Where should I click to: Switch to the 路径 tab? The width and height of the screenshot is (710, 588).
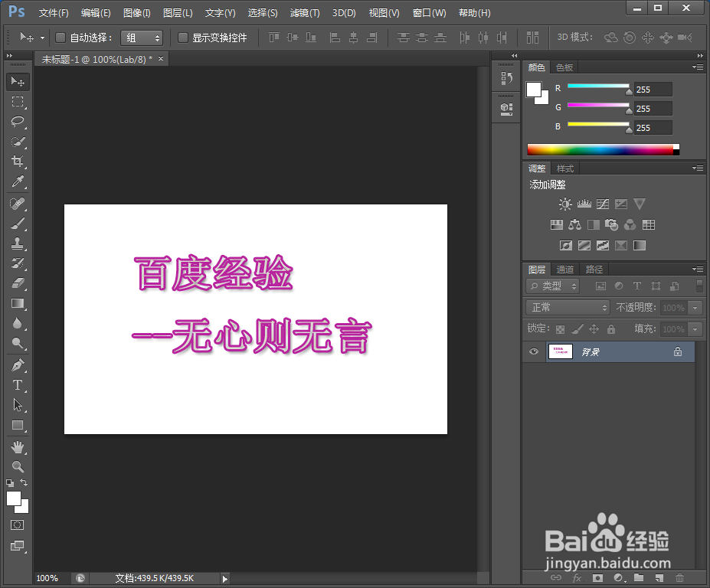pyautogui.click(x=594, y=269)
